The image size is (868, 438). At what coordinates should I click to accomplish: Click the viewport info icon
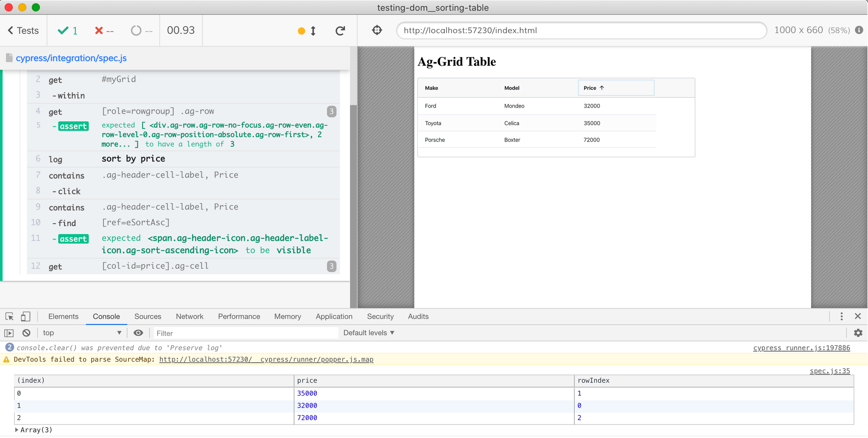pos(859,30)
